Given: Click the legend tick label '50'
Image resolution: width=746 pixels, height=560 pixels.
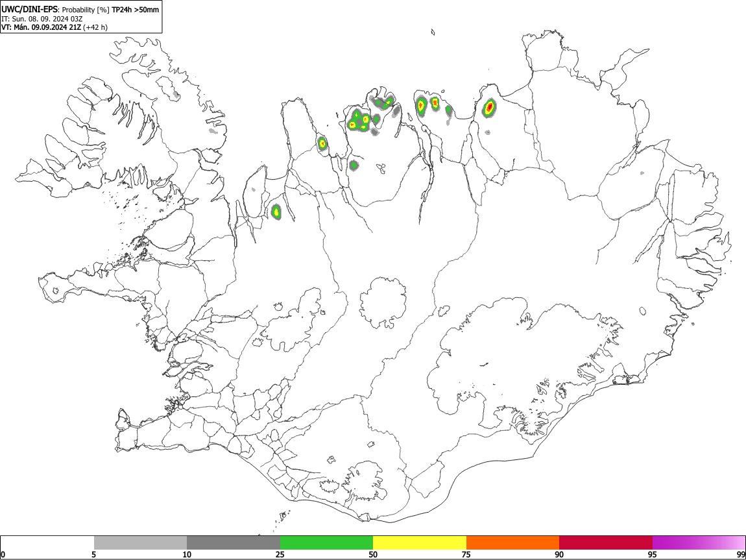Looking at the screenshot, I should (x=373, y=555).
